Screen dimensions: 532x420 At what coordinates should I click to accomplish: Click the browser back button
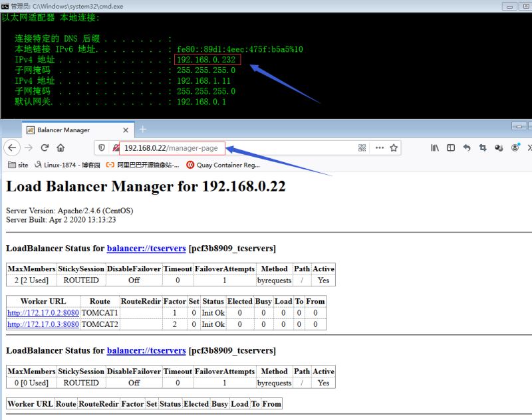(11, 148)
